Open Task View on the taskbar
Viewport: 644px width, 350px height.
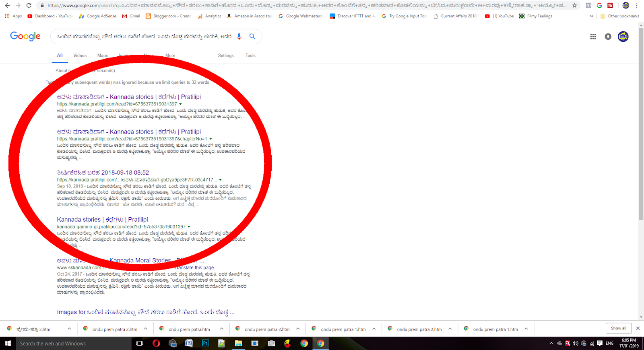pos(140,344)
